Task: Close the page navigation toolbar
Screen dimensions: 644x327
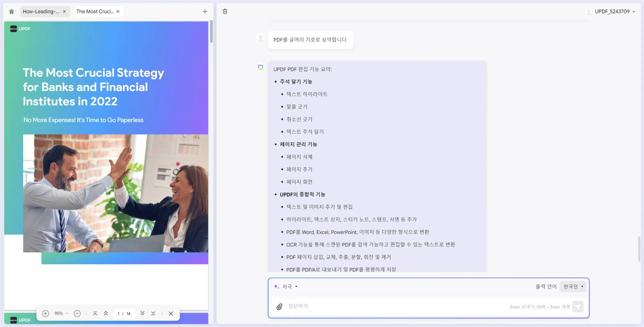Action: [171, 313]
